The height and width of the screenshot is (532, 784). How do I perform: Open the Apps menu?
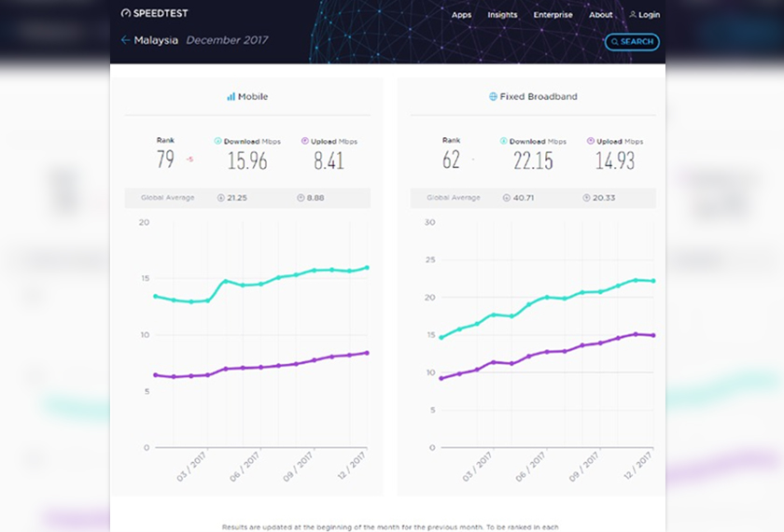461,15
